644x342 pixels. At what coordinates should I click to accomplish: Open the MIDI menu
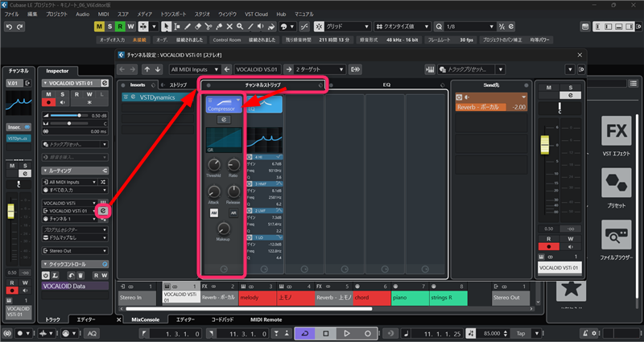pos(104,14)
